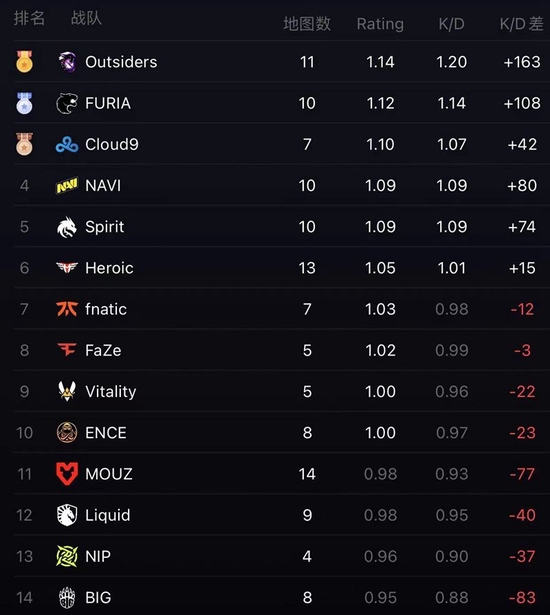550x615 pixels.
Task: Open the Liquid team name link
Action: (107, 515)
